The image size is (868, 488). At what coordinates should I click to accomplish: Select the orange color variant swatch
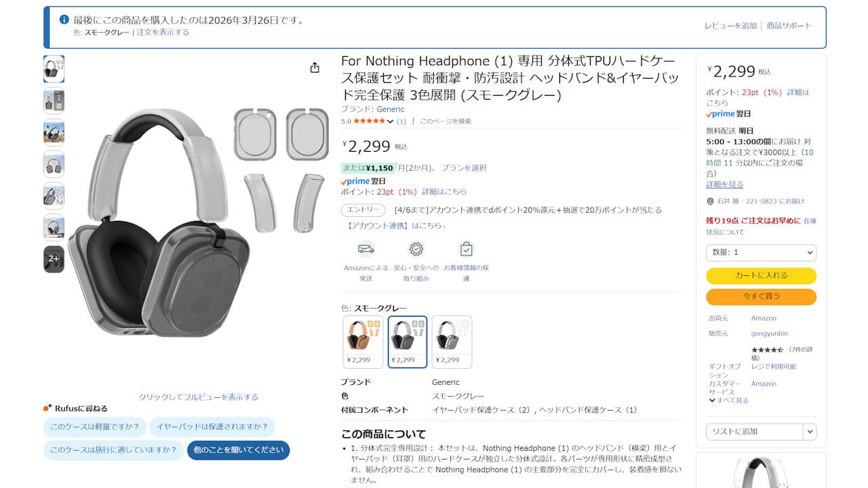pos(363,342)
